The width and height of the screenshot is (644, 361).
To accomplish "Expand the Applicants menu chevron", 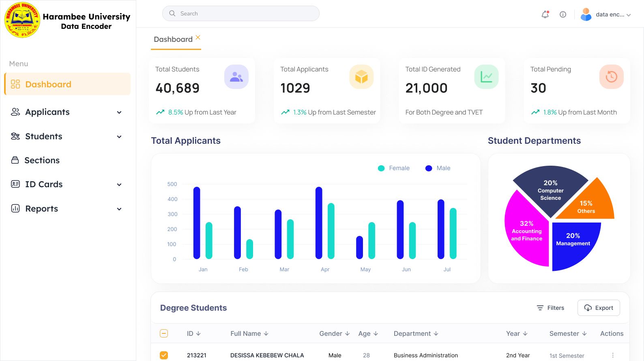I will 119,112.
